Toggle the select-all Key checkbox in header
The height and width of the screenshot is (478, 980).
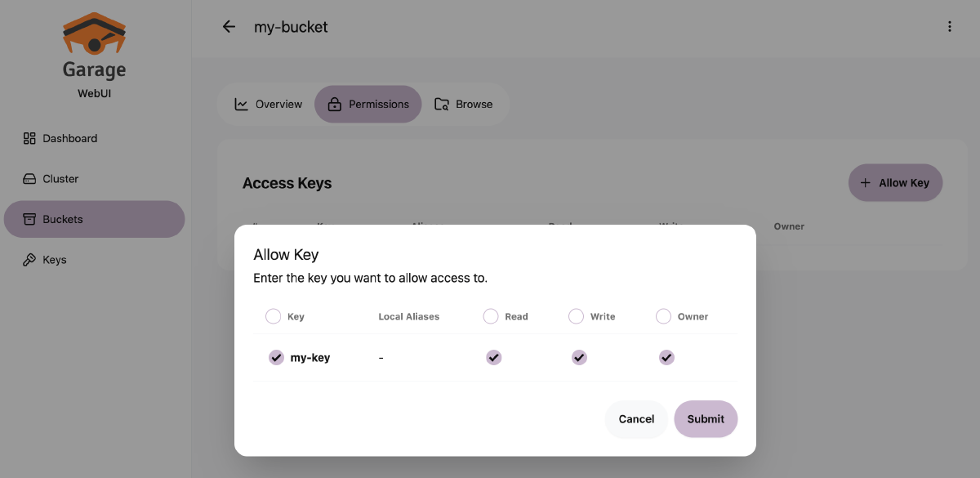274,316
